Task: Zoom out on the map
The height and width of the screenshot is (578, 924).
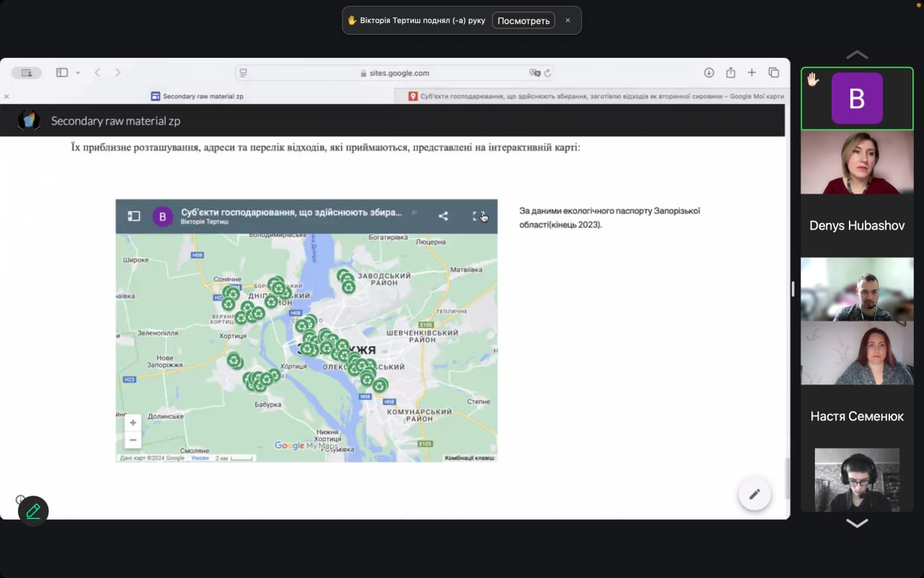Action: [133, 439]
